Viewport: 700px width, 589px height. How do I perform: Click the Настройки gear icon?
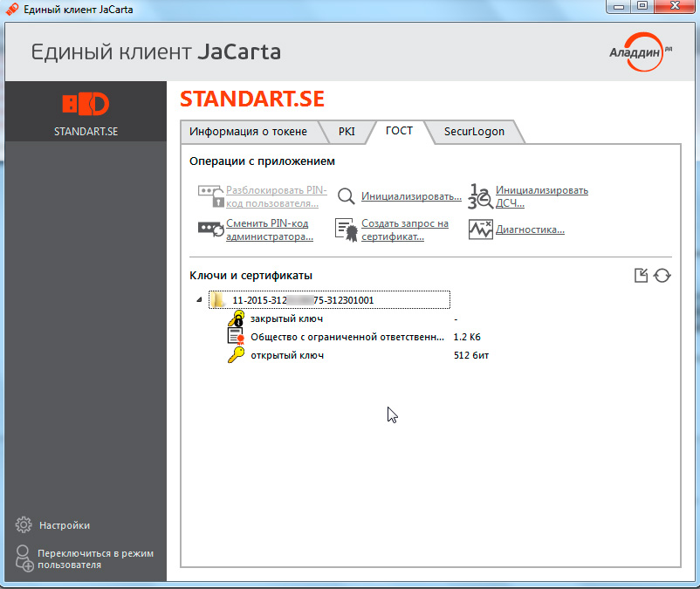(x=24, y=524)
